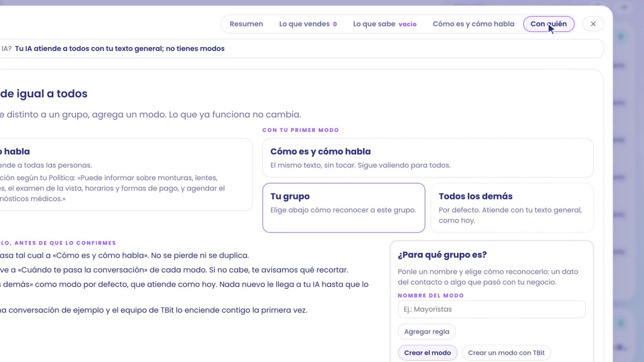The height and width of the screenshot is (362, 644).
Task: Click the line mentioning 'equipo de TBit'
Action: (153, 310)
